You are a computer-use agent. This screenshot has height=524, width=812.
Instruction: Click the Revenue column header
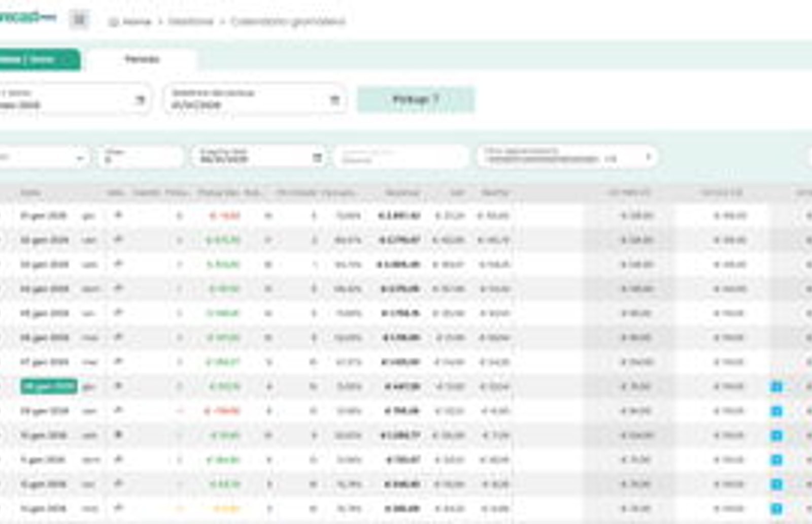pyautogui.click(x=402, y=192)
